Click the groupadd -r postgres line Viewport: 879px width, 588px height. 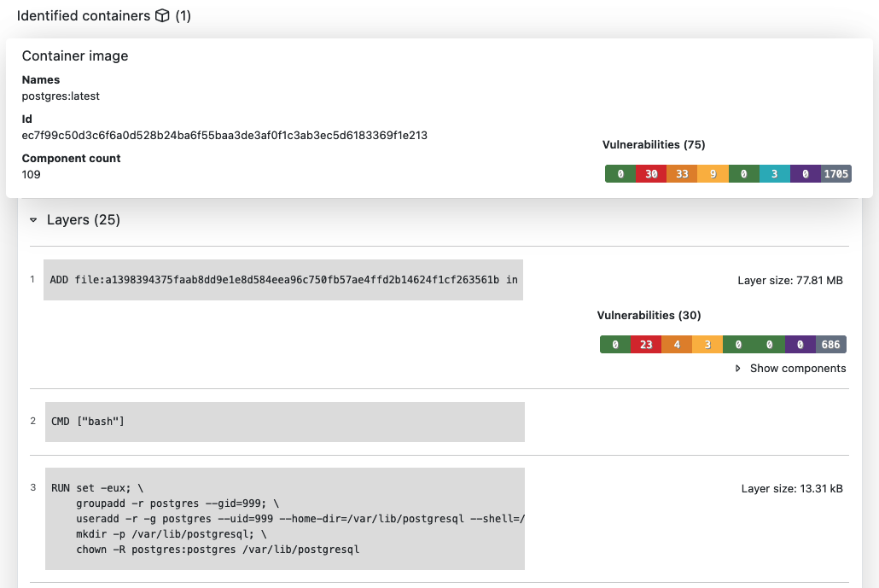pyautogui.click(x=178, y=504)
